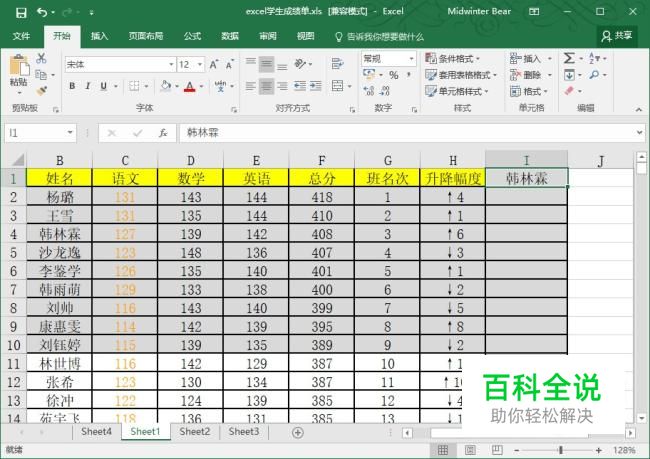Decrease the indent
The image size is (650, 459).
[x=300, y=86]
